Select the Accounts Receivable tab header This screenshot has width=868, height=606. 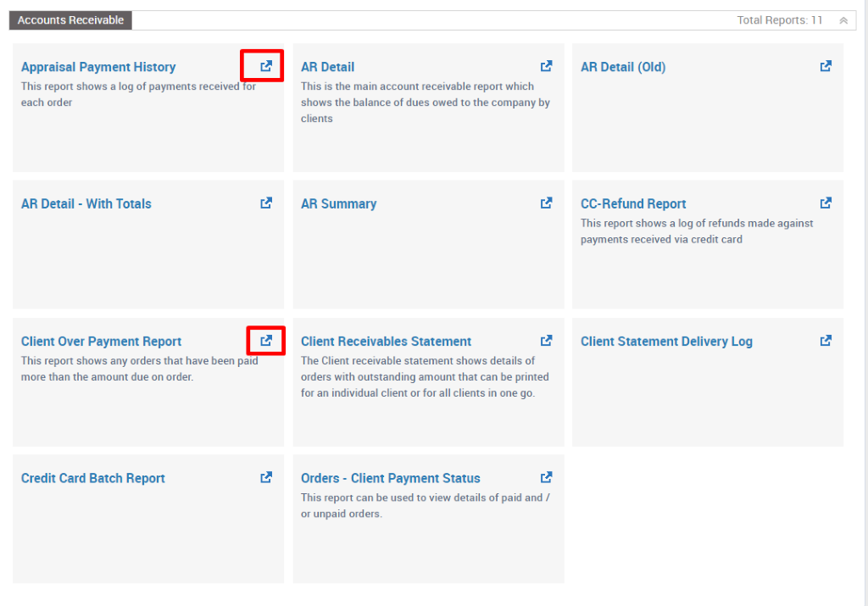70,20
